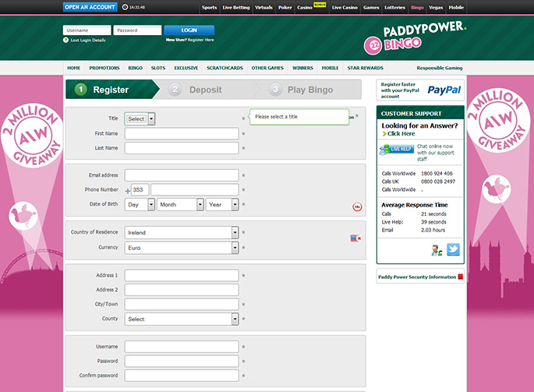
Task: Open Lotteries from the top bar
Action: [x=394, y=8]
